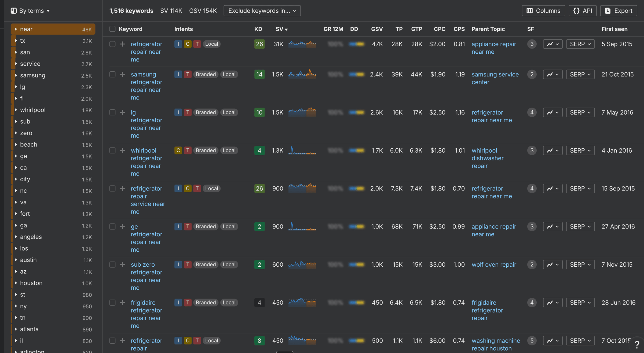
Task: Click the Columns icon button
Action: pyautogui.click(x=543, y=11)
